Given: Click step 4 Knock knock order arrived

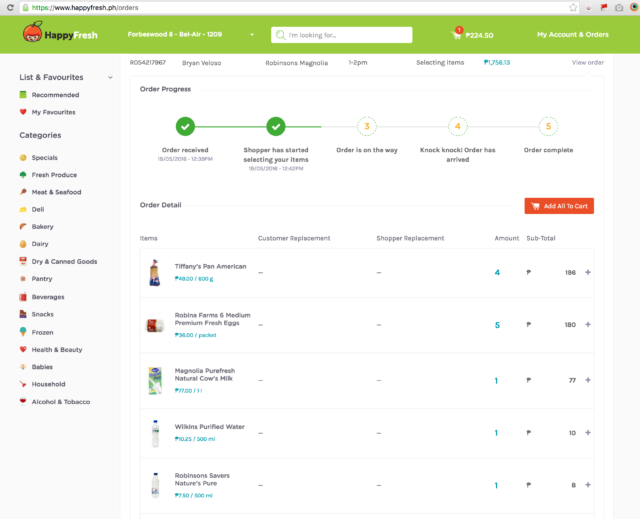Looking at the screenshot, I should pyautogui.click(x=458, y=126).
